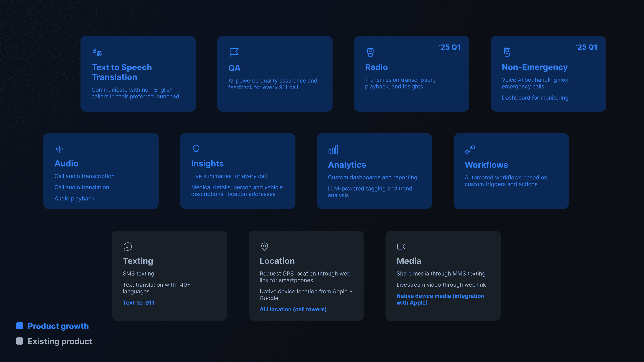Click the Product growth legend label
Viewport: 644px width, 362px height.
pyautogui.click(x=58, y=326)
